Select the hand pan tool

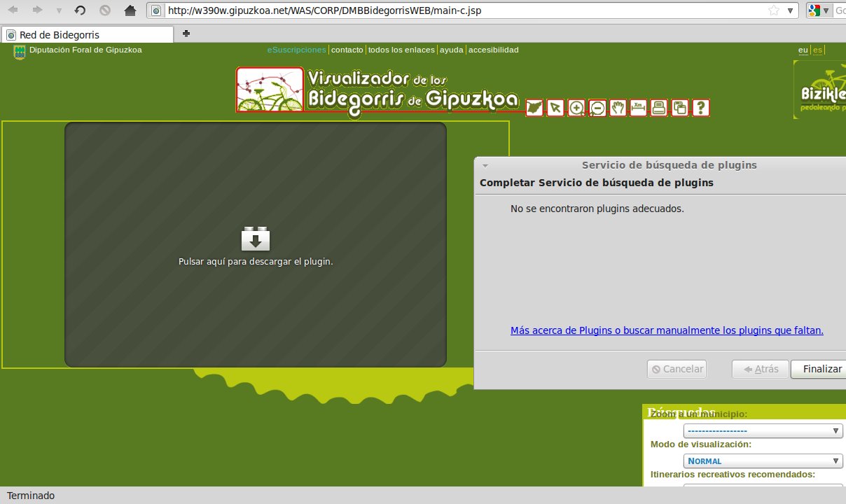[618, 108]
